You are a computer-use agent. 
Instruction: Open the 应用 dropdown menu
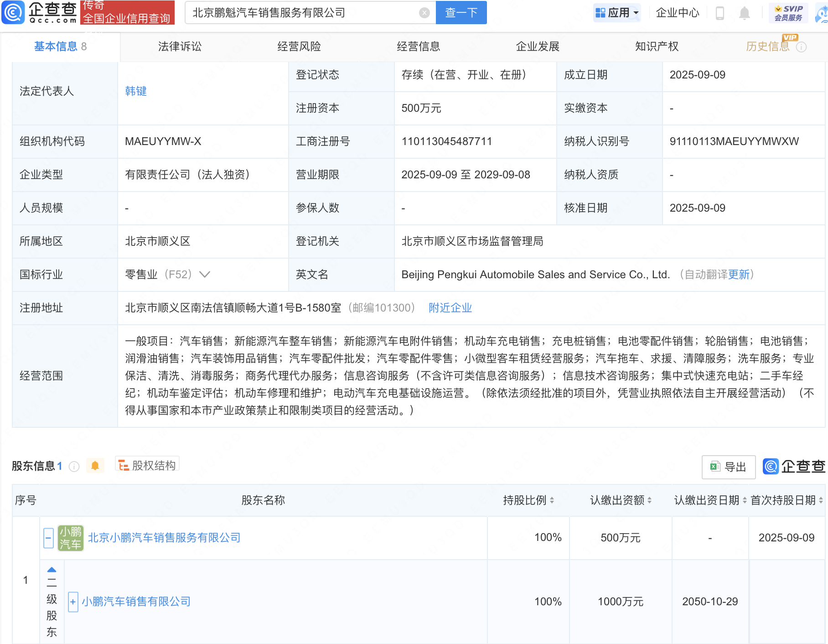[x=617, y=12]
